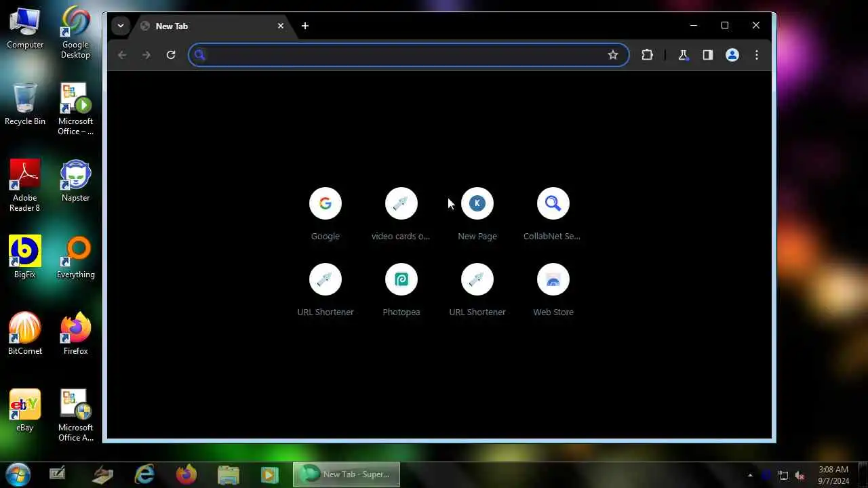This screenshot has width=868, height=488.
Task: Open the CollabNet shortcut tile
Action: (x=553, y=214)
